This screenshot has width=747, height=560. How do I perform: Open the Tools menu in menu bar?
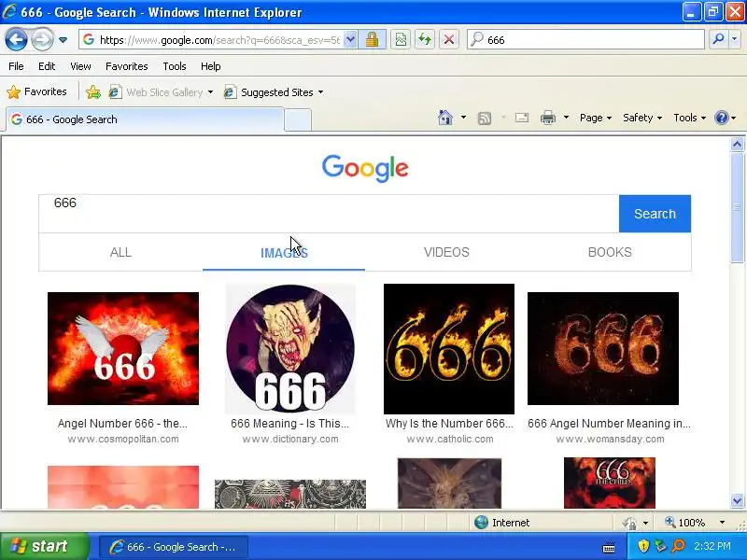[175, 66]
